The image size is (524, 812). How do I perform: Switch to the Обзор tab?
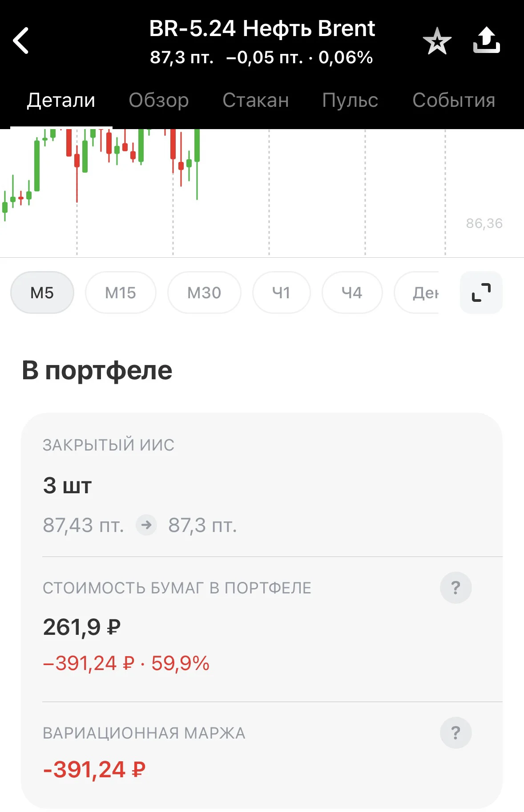159,101
